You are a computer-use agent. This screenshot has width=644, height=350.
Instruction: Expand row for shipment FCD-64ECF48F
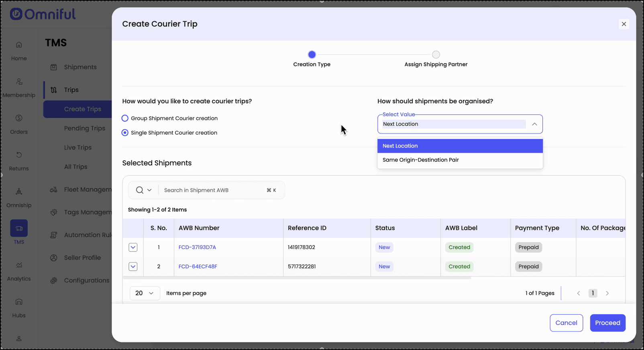[x=133, y=267]
